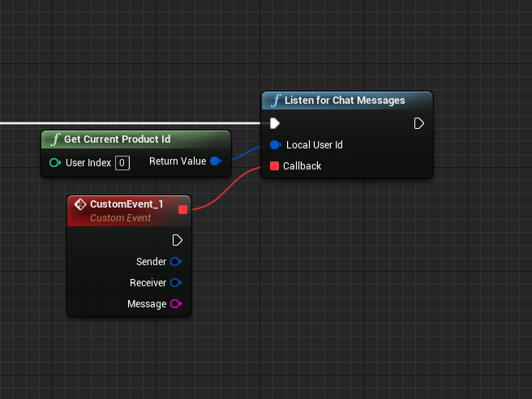Image resolution: width=532 pixels, height=399 pixels.
Task: Select the red Callback delegate pin
Action: [275, 166]
